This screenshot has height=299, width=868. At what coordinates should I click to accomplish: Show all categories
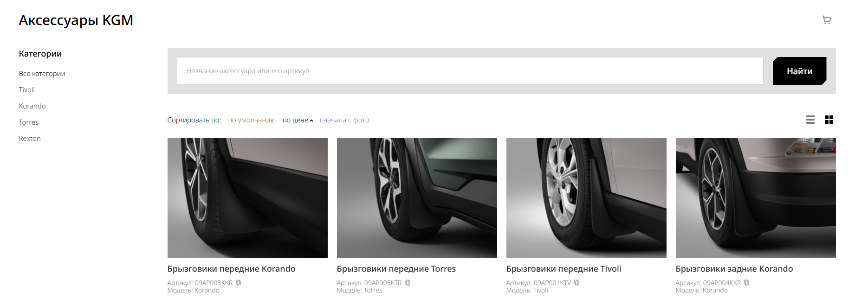[x=42, y=74]
